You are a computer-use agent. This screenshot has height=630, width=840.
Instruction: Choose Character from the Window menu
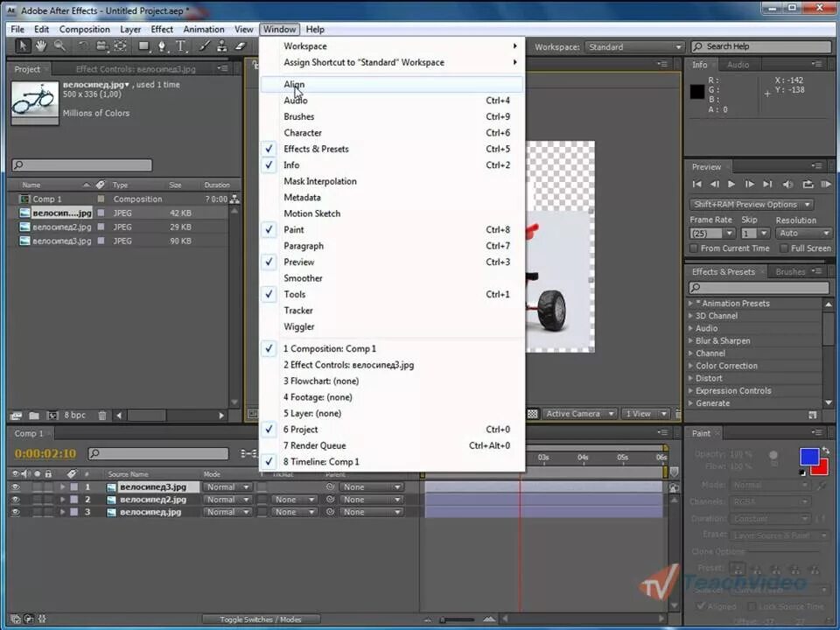coord(391,132)
